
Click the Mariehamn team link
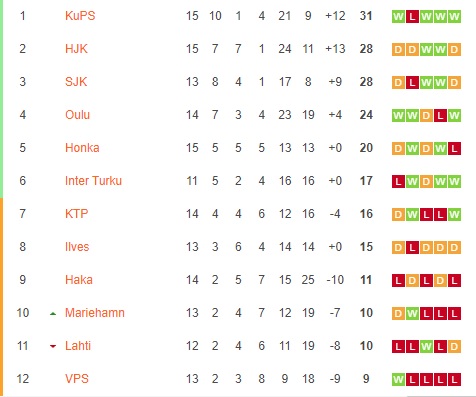[x=95, y=313]
